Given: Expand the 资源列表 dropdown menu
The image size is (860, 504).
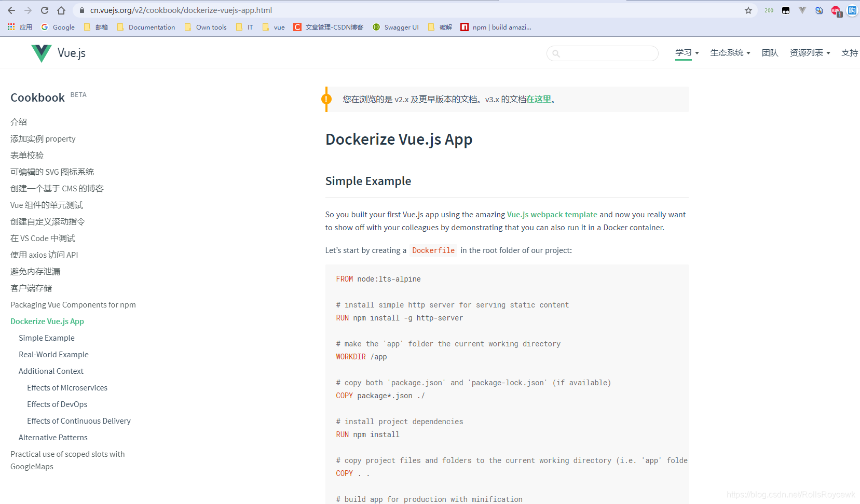Looking at the screenshot, I should (x=810, y=52).
